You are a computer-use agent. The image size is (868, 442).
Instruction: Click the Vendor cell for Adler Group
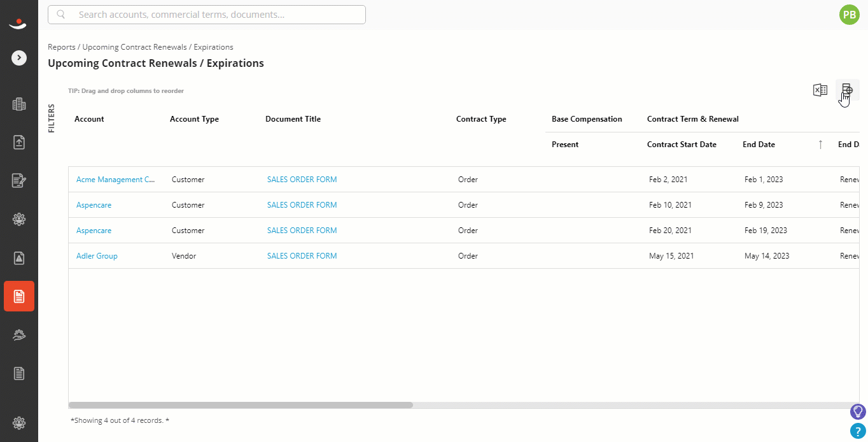[x=184, y=256]
